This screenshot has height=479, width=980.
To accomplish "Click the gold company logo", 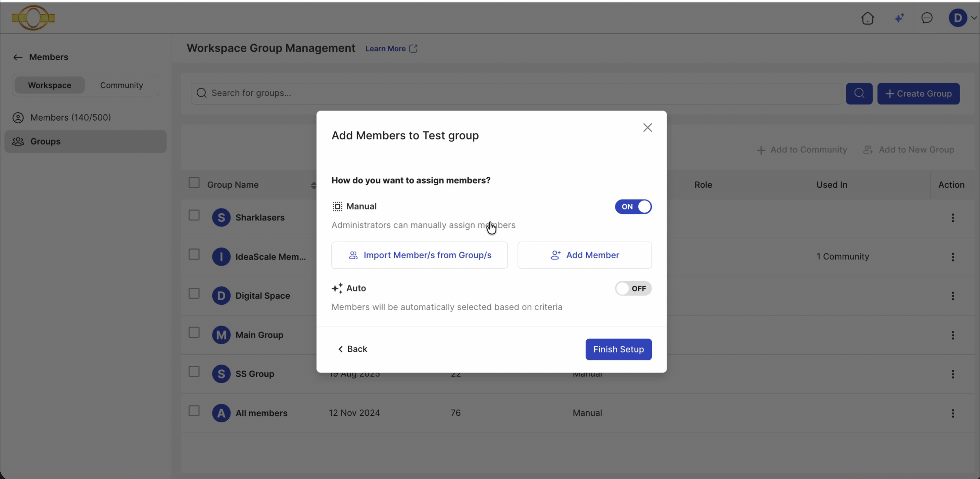I will [33, 17].
